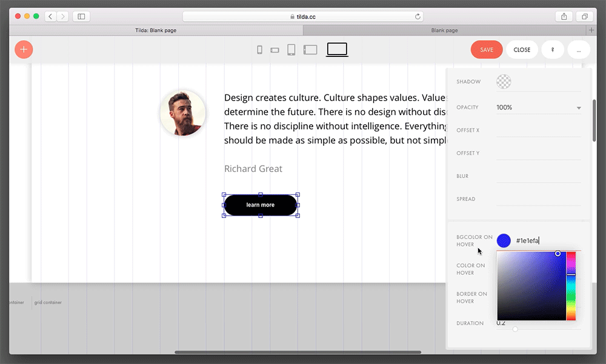Click the CLOSE button
Image resolution: width=606 pixels, height=364 pixels.
click(x=522, y=50)
